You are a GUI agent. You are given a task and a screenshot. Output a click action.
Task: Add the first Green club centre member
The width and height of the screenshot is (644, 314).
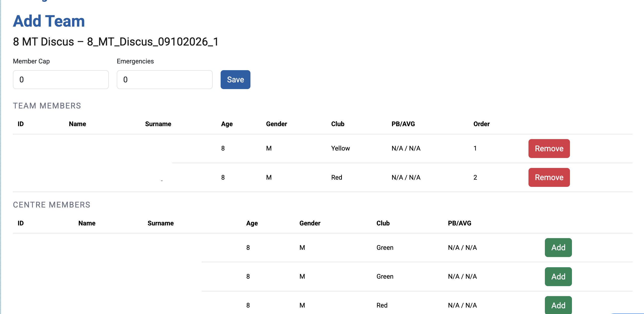[558, 247]
